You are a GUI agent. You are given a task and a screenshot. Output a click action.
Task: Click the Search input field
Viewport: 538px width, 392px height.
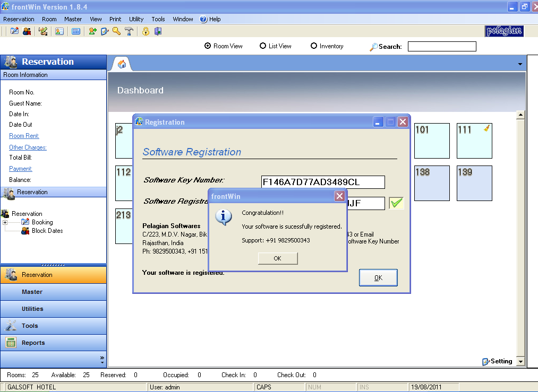click(x=442, y=46)
